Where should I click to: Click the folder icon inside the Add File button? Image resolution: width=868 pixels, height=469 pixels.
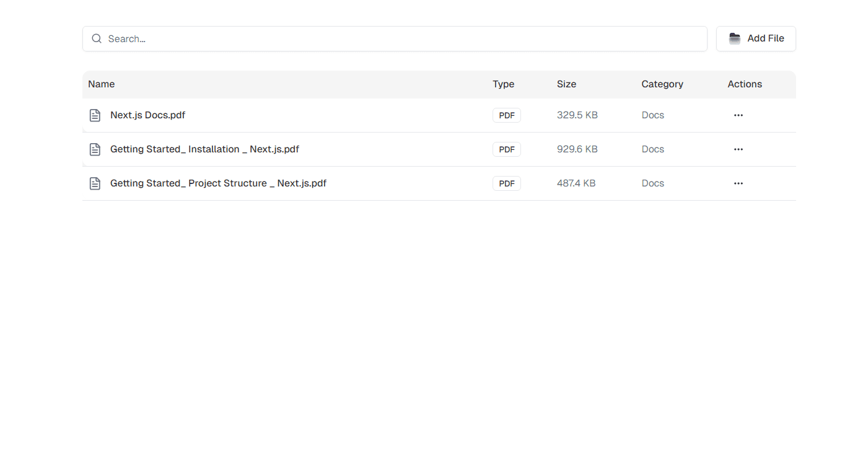pyautogui.click(x=735, y=38)
